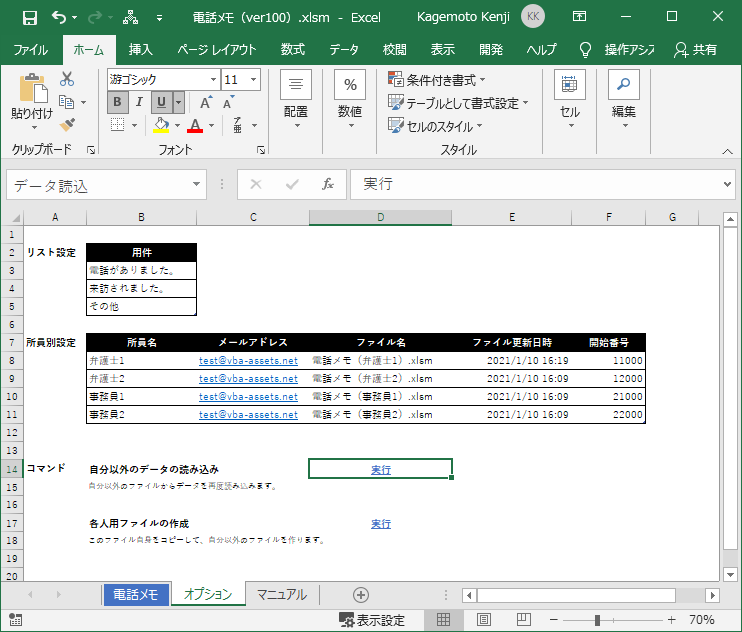The image size is (742, 632).
Task: Click the 事務員2 email link test@vba-assets.net
Action: pyautogui.click(x=248, y=414)
